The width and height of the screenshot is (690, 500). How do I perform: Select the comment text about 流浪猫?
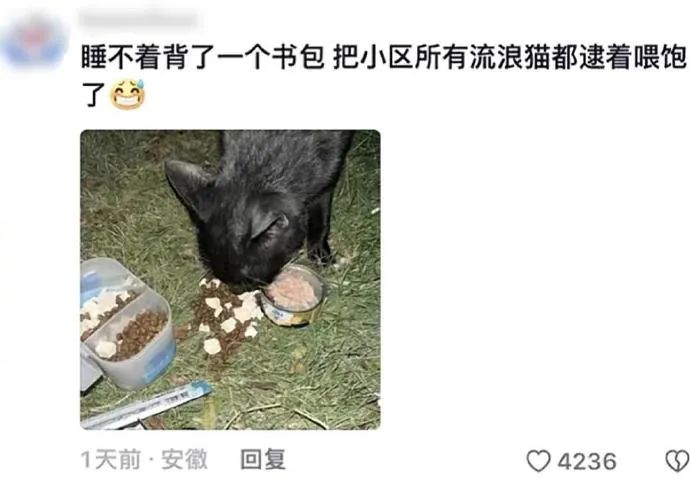point(383,75)
